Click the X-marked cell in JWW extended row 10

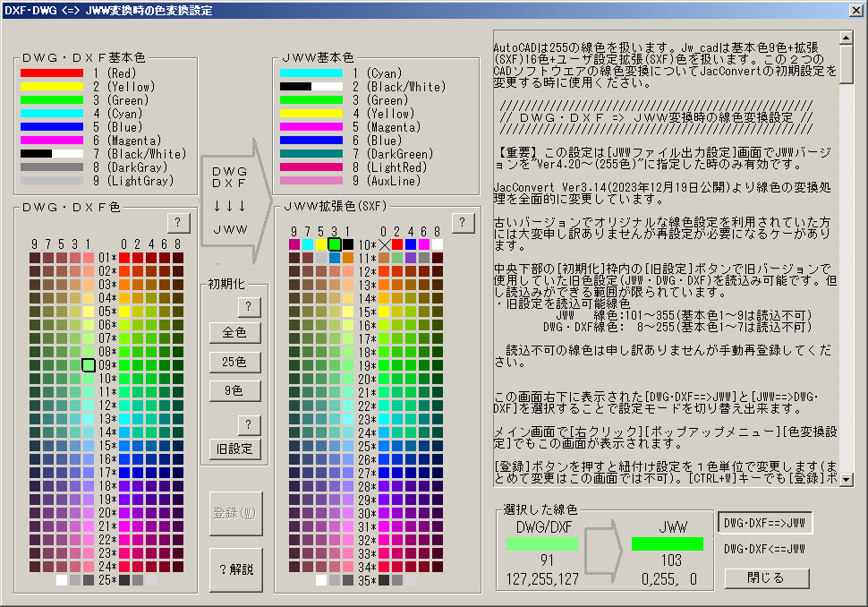tap(385, 244)
